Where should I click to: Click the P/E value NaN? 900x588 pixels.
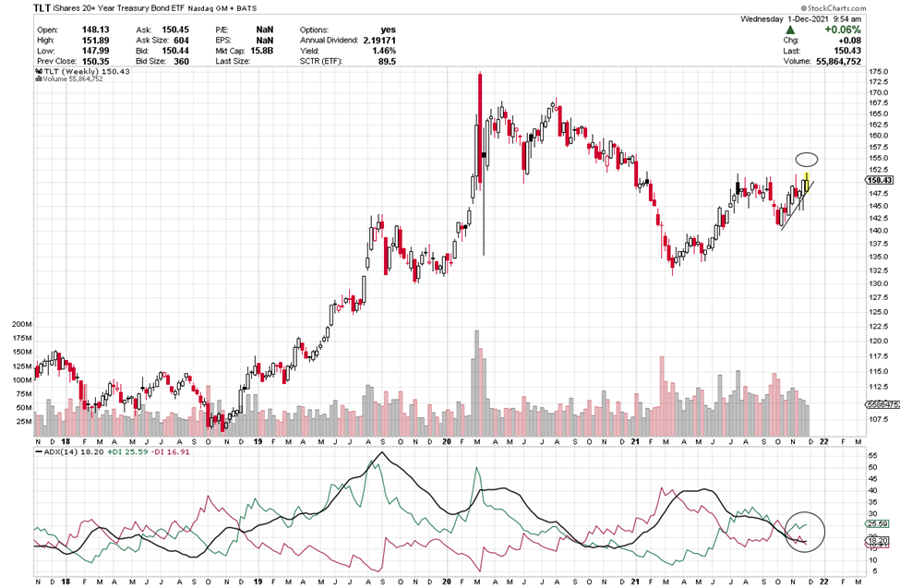(x=265, y=30)
